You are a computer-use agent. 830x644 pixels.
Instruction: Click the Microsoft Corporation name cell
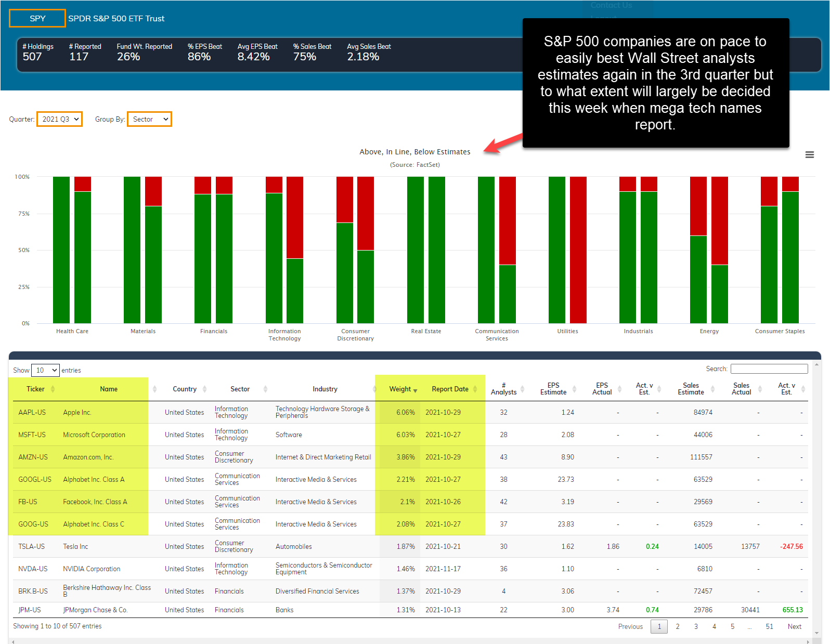[x=94, y=435]
